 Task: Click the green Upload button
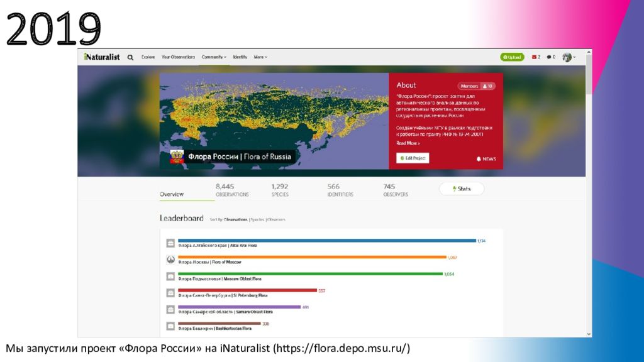(512, 57)
